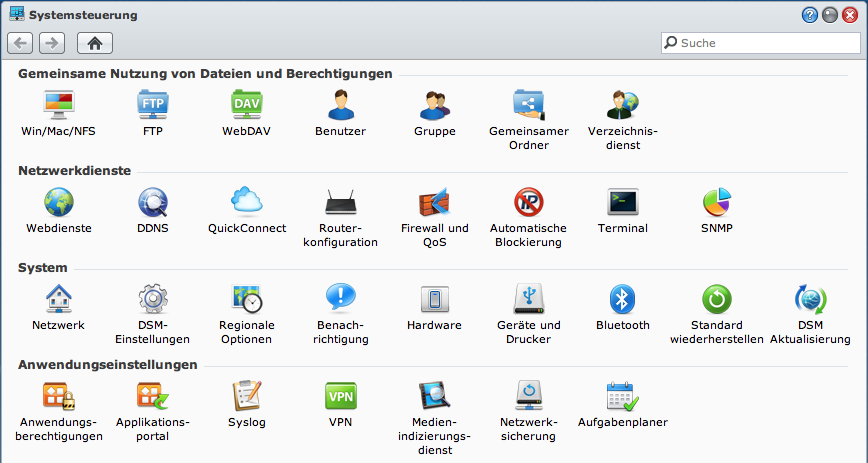Open Gemeinsamer Ordner settings
The height and width of the screenshot is (463, 868).
[x=529, y=105]
